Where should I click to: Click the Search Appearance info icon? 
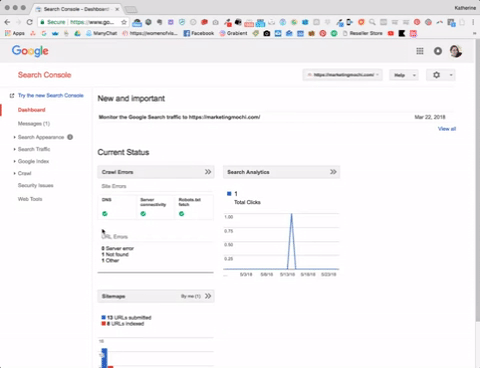tap(70, 137)
